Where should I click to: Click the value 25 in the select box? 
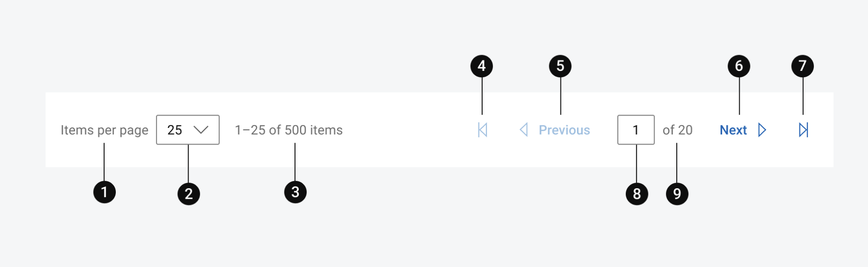click(x=175, y=130)
